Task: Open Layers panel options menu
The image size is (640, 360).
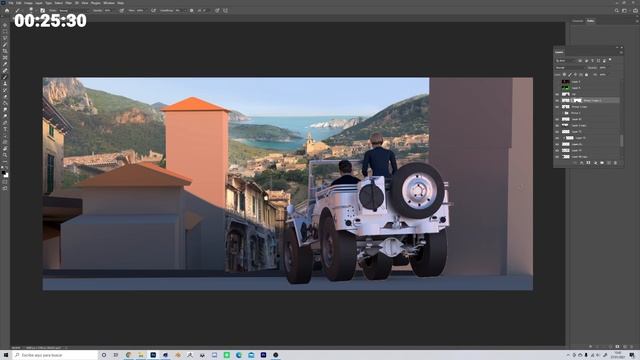Action: pyautogui.click(x=621, y=52)
